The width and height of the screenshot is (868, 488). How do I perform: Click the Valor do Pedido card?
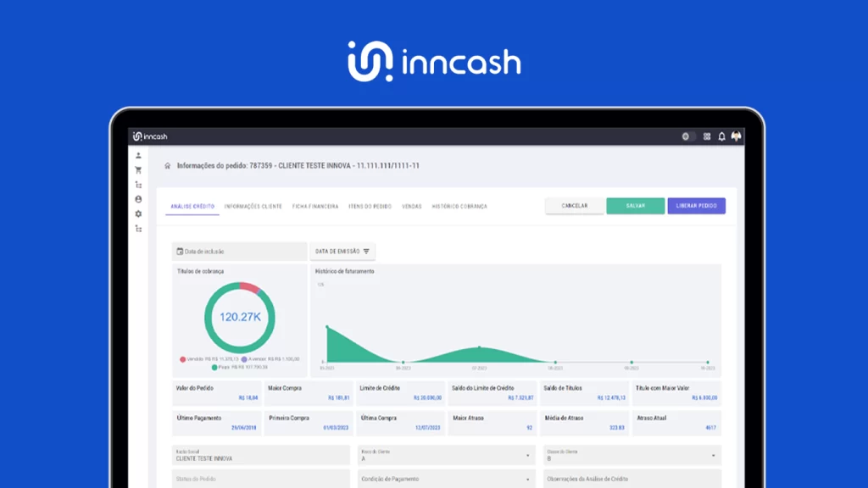(216, 393)
